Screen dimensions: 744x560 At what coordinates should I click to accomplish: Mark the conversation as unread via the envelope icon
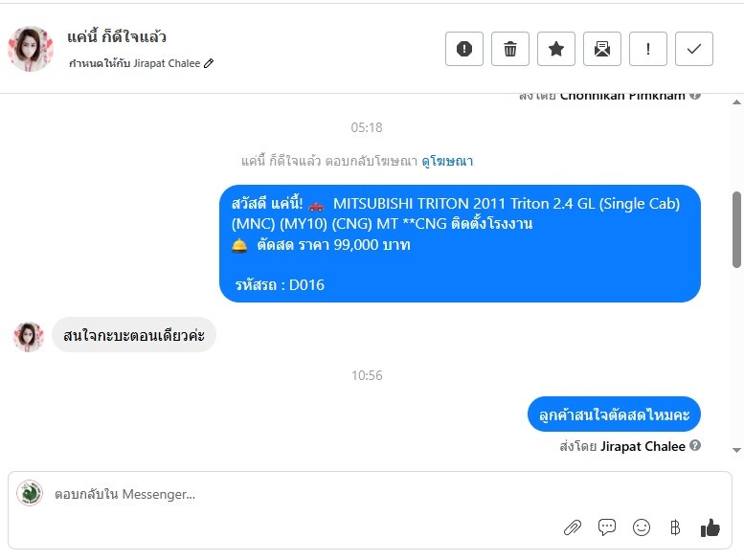point(602,49)
